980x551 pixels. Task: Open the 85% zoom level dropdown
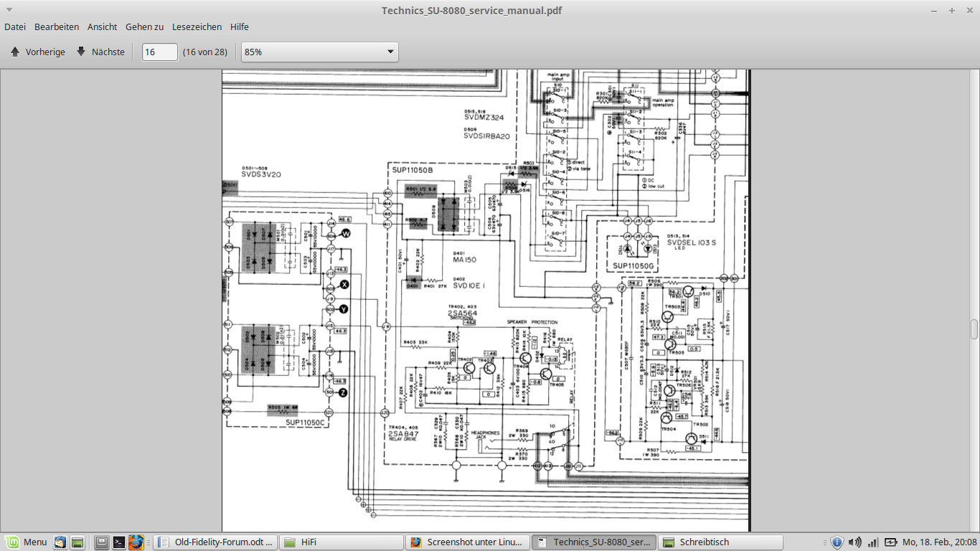tap(320, 52)
